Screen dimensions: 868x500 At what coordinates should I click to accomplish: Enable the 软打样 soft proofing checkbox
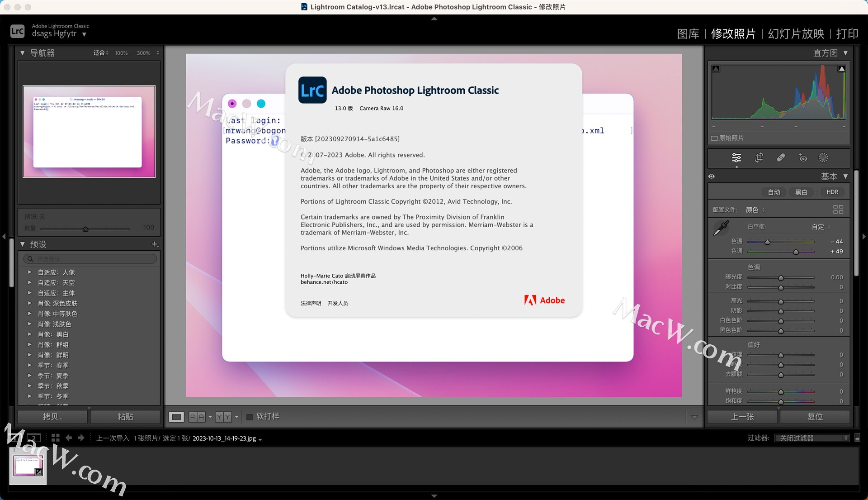[x=249, y=417]
